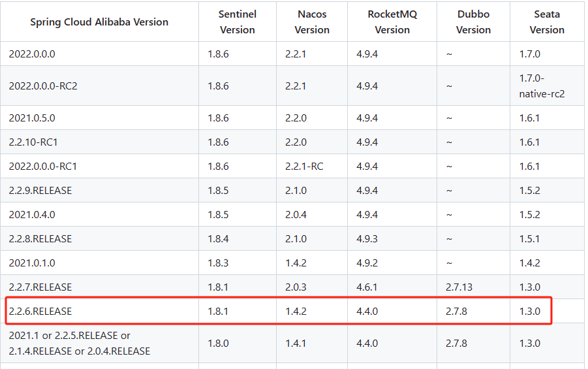588x369 pixels.
Task: Select the Sentinel Version column header
Action: click(x=238, y=22)
